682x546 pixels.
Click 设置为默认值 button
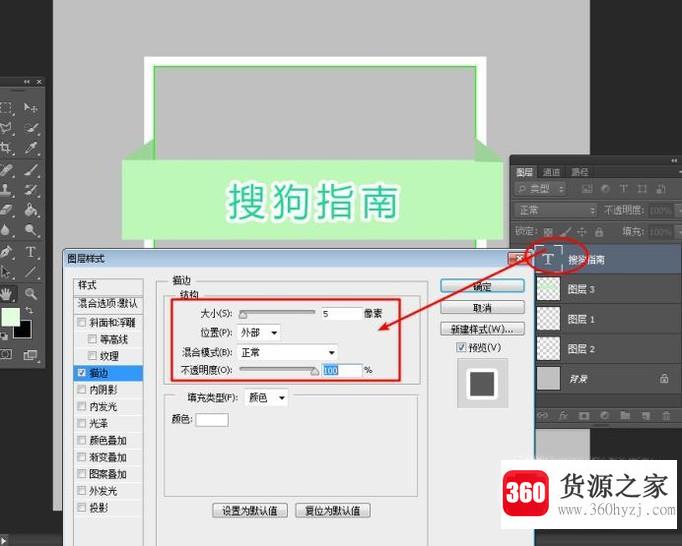(x=250, y=510)
